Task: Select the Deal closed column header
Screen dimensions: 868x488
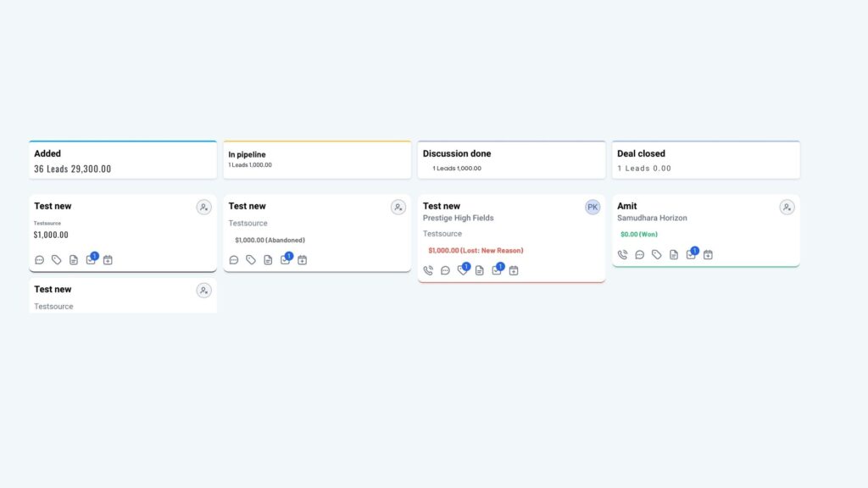Action: [x=705, y=159]
